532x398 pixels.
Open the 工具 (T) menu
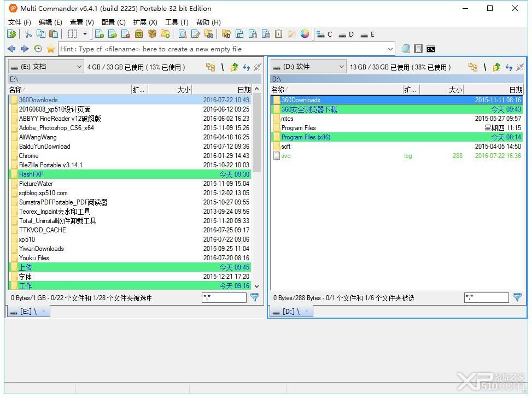[x=177, y=22]
